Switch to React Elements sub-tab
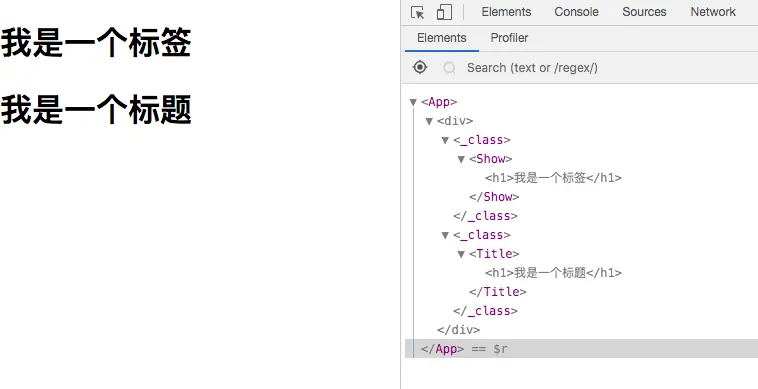 pyautogui.click(x=441, y=38)
